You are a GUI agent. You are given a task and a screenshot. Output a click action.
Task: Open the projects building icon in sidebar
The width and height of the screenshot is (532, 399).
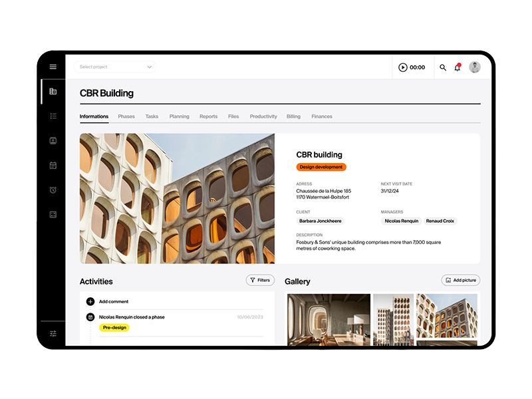click(x=53, y=91)
